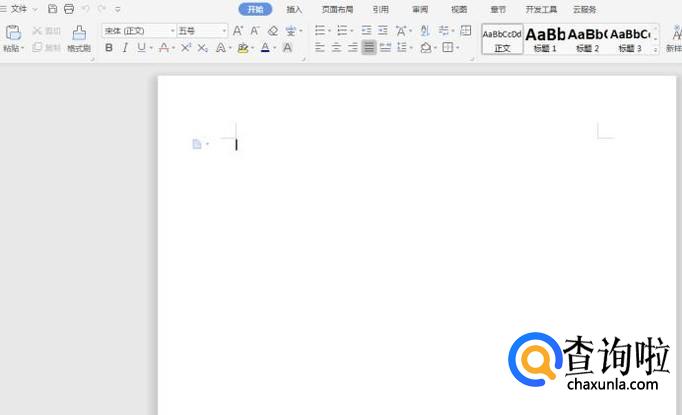Image resolution: width=682 pixels, height=415 pixels.
Task: Click the Print icon in quick access bar
Action: [69, 9]
